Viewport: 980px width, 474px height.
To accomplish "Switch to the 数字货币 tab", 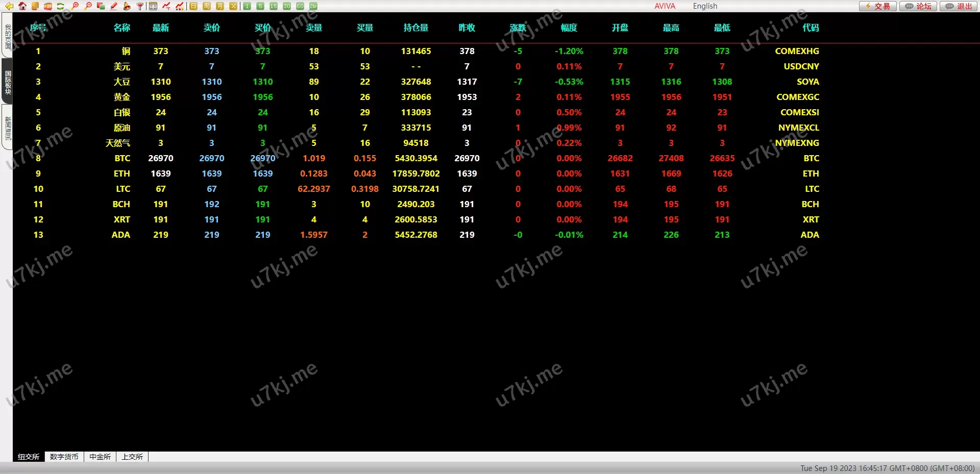I will click(64, 457).
